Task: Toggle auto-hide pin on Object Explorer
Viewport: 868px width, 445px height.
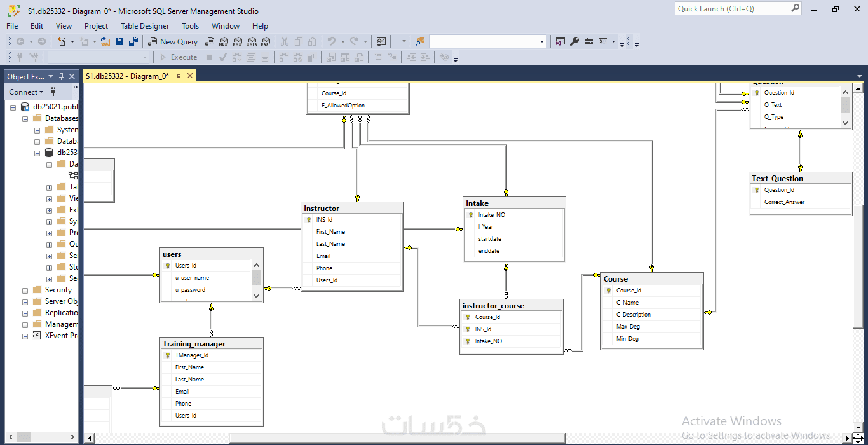Action: tap(61, 76)
